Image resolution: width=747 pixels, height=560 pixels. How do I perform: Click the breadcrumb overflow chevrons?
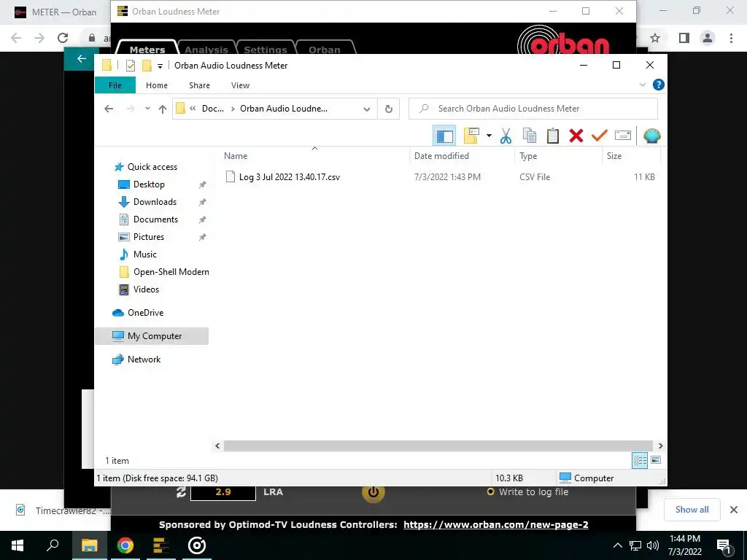[x=193, y=109]
